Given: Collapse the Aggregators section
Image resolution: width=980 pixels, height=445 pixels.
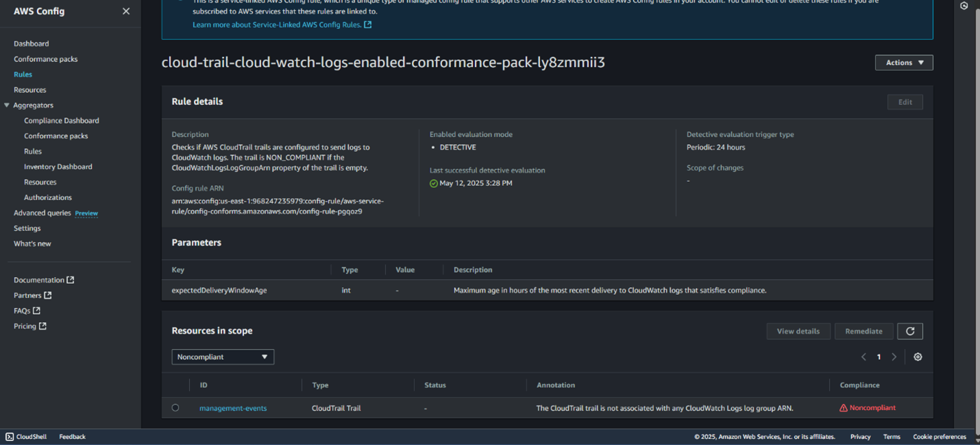Looking at the screenshot, I should tap(7, 105).
